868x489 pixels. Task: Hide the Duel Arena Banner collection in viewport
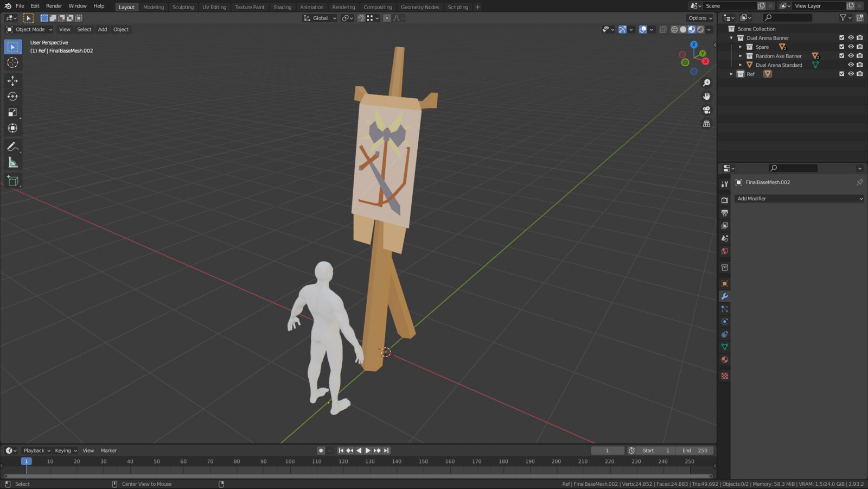click(x=851, y=38)
